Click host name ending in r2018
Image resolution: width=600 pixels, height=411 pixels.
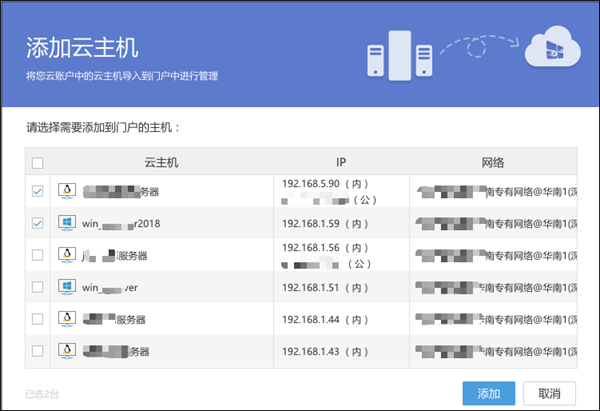coord(121,223)
